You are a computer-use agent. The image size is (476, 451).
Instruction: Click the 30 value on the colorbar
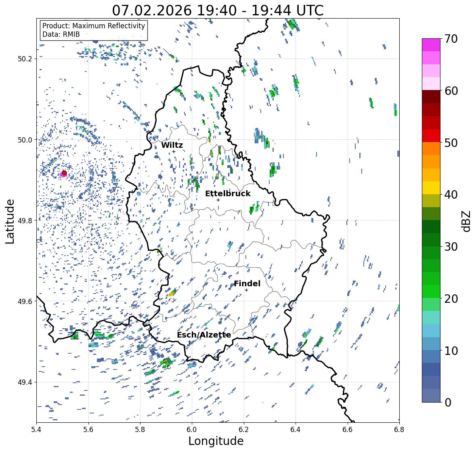point(451,246)
